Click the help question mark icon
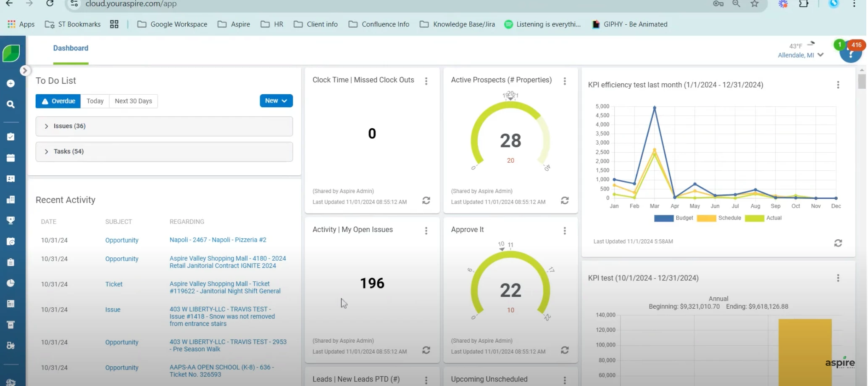 (850, 54)
